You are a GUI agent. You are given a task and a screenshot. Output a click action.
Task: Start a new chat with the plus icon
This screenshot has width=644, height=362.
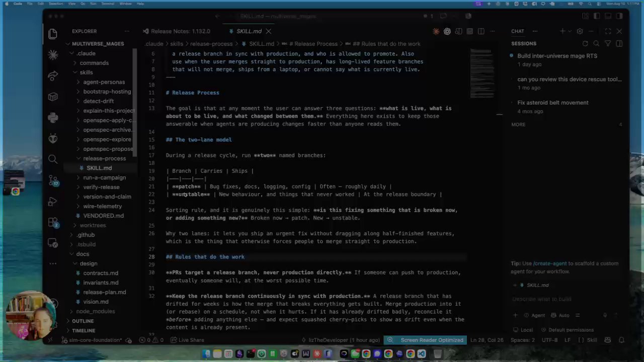click(x=562, y=31)
